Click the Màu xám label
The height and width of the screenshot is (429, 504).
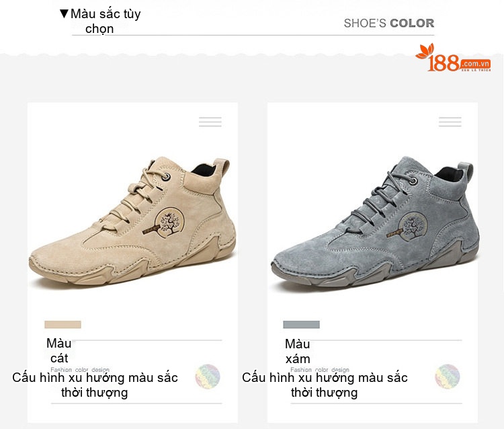coord(298,351)
